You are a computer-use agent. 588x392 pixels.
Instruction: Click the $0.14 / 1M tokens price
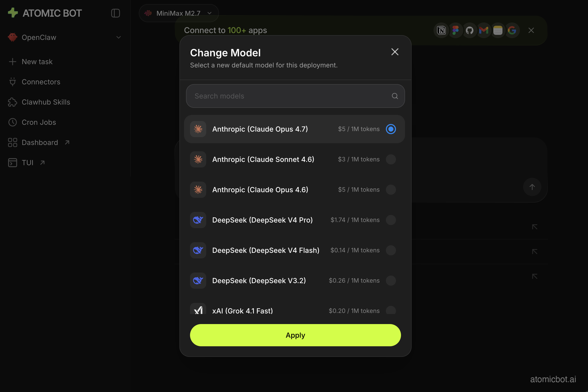click(355, 250)
